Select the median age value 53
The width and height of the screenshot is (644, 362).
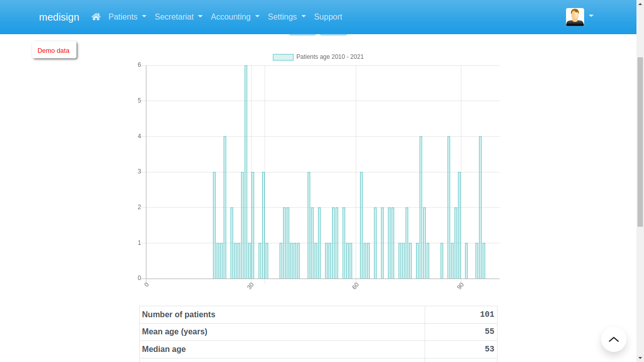(490, 349)
